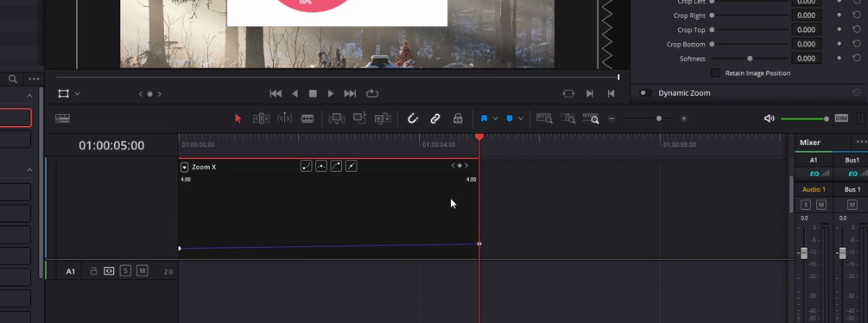Add a blue marker at playhead
This screenshot has width=868, height=323.
pyautogui.click(x=510, y=118)
